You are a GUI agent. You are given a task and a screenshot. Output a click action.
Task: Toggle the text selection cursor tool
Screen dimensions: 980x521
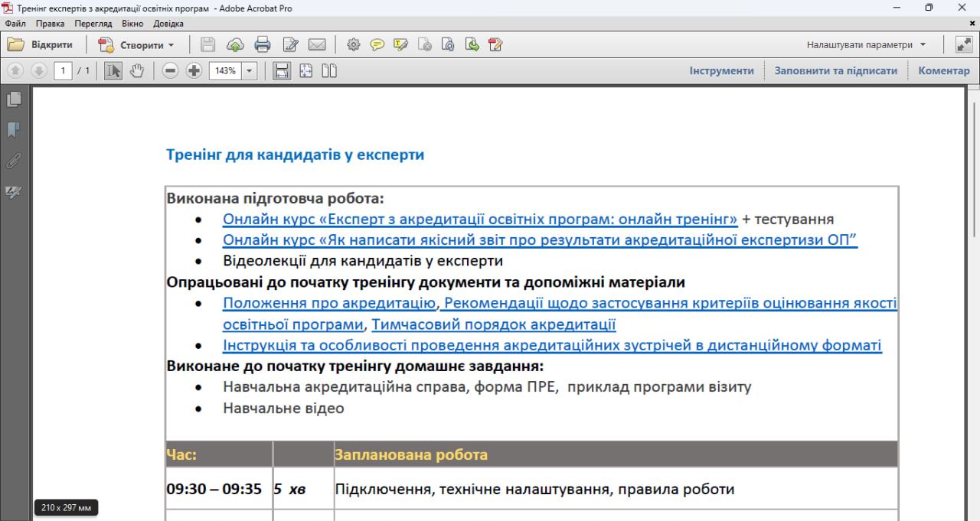pyautogui.click(x=113, y=71)
